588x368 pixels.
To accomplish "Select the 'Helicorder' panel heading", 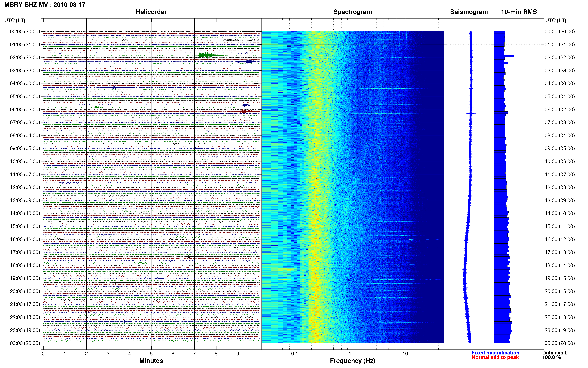I will tap(151, 12).
